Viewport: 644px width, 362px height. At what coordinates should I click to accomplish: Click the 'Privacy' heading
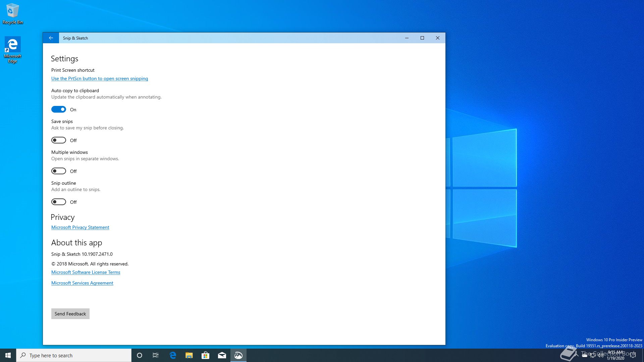tap(63, 217)
